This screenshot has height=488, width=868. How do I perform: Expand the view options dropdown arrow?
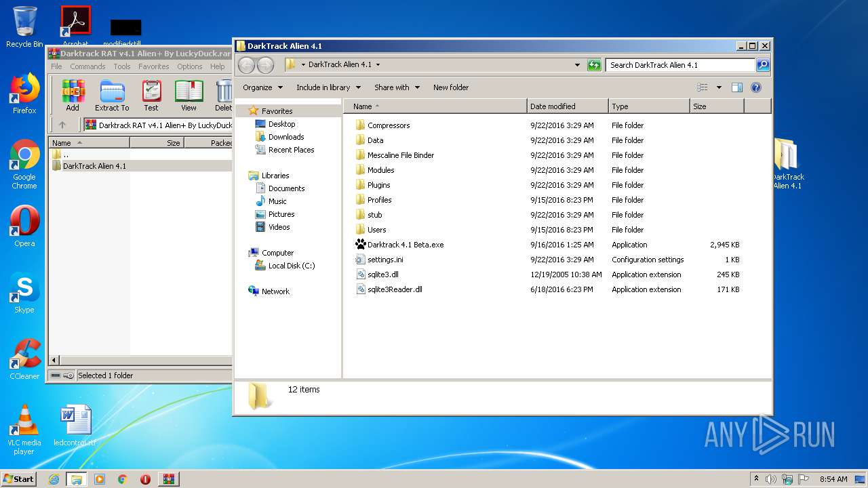tap(719, 87)
